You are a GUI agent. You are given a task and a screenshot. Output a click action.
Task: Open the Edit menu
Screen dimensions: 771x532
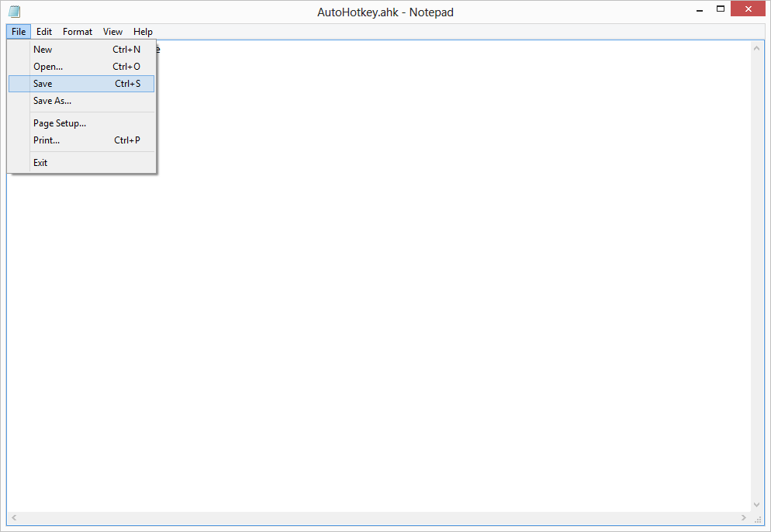43,32
